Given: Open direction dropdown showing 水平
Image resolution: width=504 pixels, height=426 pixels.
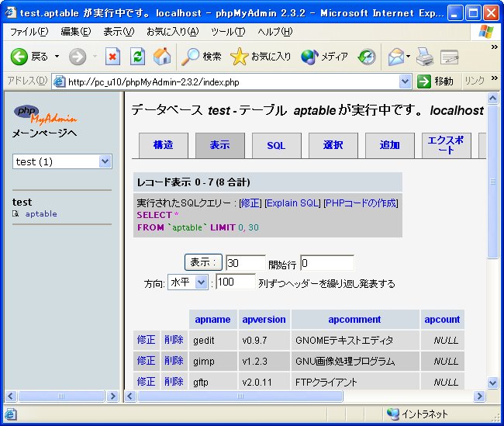Looking at the screenshot, I should tap(202, 282).
